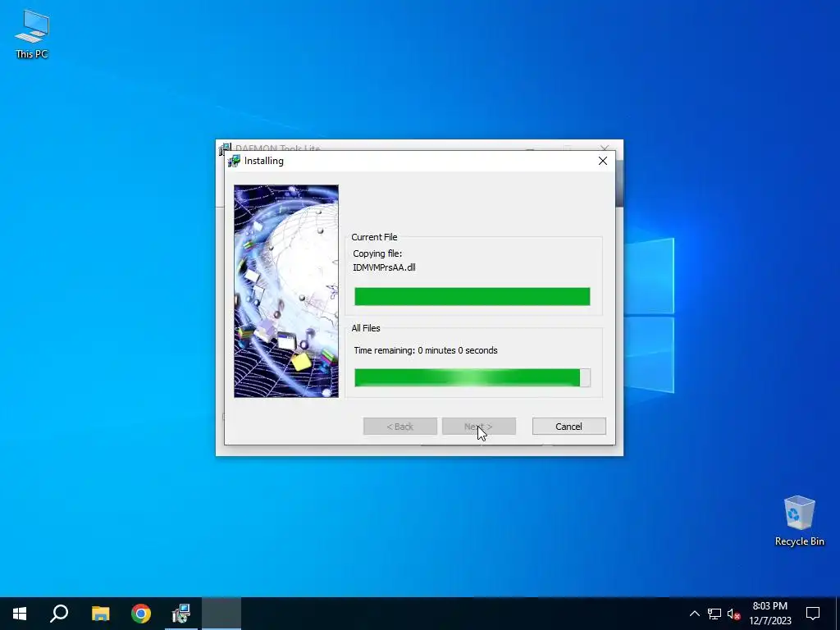Open taskbar Search magnifier

(x=59, y=614)
